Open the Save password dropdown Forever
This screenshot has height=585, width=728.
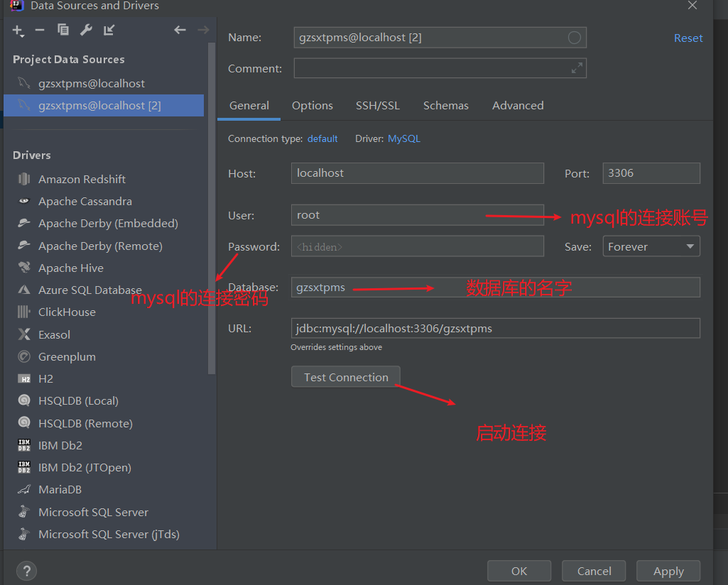pyautogui.click(x=651, y=246)
